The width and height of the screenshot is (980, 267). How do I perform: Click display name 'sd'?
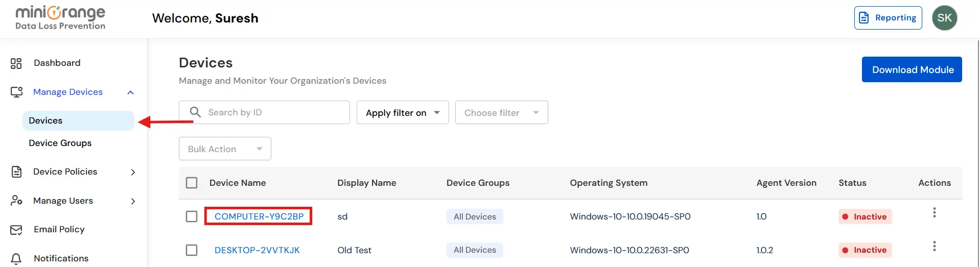coord(342,216)
